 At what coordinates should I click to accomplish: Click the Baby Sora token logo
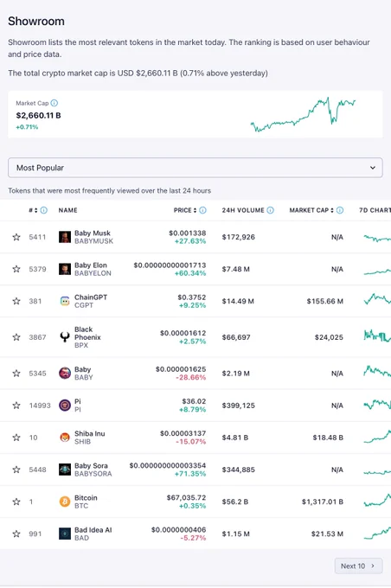65,470
